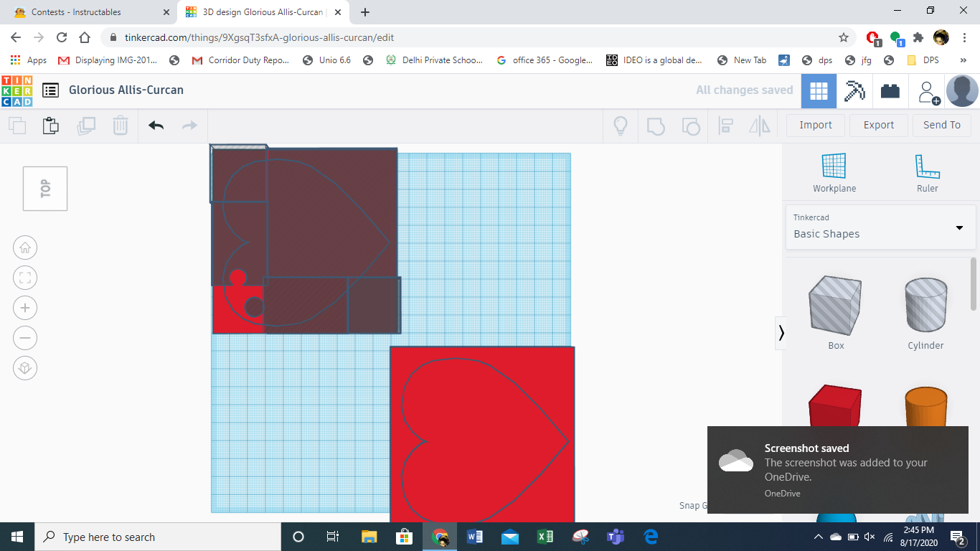This screenshot has width=980, height=551.
Task: Click the Ungroup shapes icon
Action: (x=690, y=126)
